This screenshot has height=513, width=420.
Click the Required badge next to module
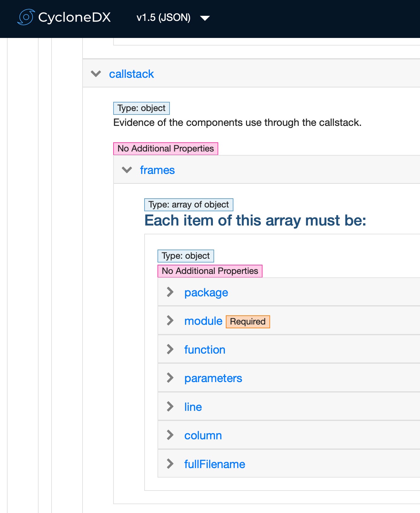click(x=248, y=322)
